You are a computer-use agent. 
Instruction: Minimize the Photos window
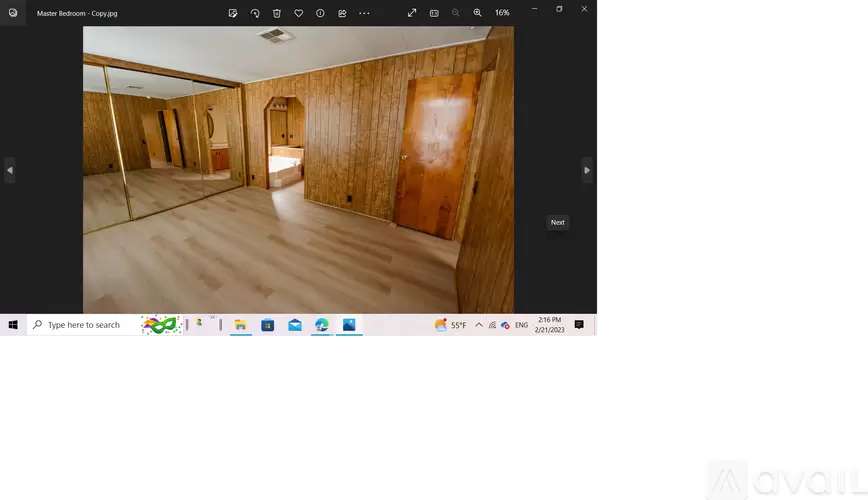pyautogui.click(x=534, y=9)
